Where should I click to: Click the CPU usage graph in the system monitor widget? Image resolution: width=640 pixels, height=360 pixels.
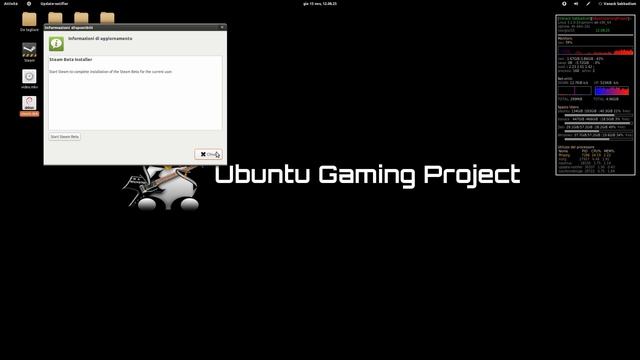(x=596, y=51)
